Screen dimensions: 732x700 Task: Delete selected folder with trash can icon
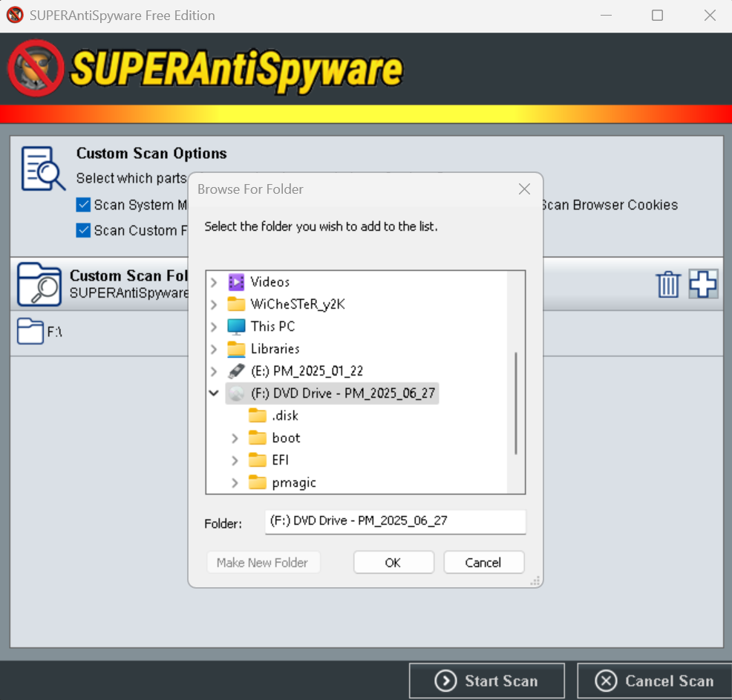(x=668, y=284)
